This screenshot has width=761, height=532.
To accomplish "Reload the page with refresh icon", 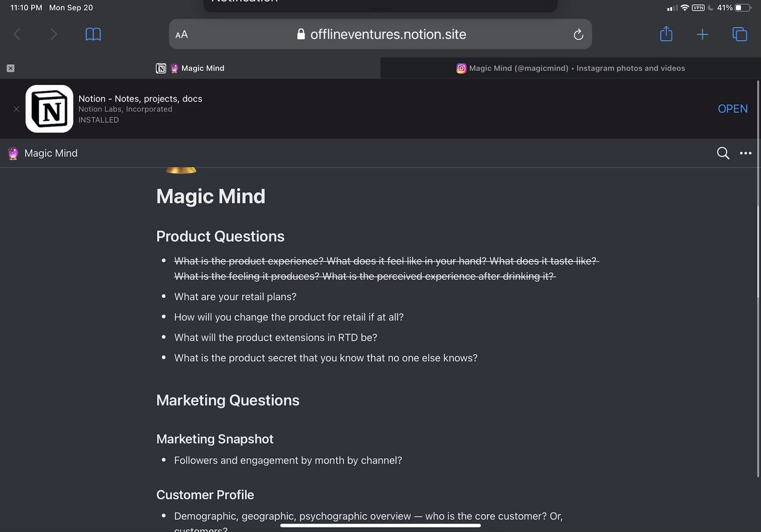I will pos(578,34).
